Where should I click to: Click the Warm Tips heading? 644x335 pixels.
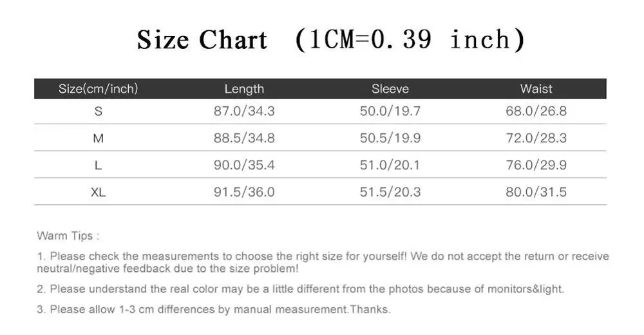(x=68, y=236)
